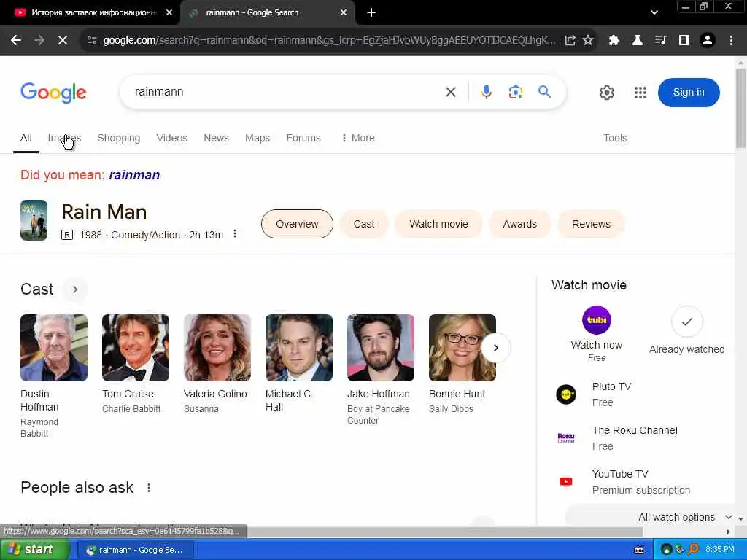The width and height of the screenshot is (747, 560).
Task: Select the Awards chip
Action: (x=519, y=224)
